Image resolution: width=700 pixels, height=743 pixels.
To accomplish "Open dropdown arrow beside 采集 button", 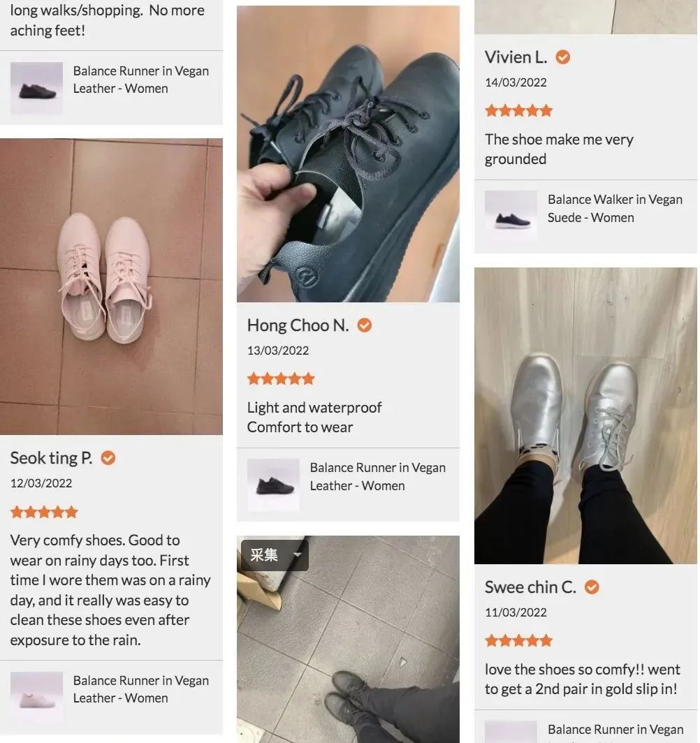I will pyautogui.click(x=298, y=554).
